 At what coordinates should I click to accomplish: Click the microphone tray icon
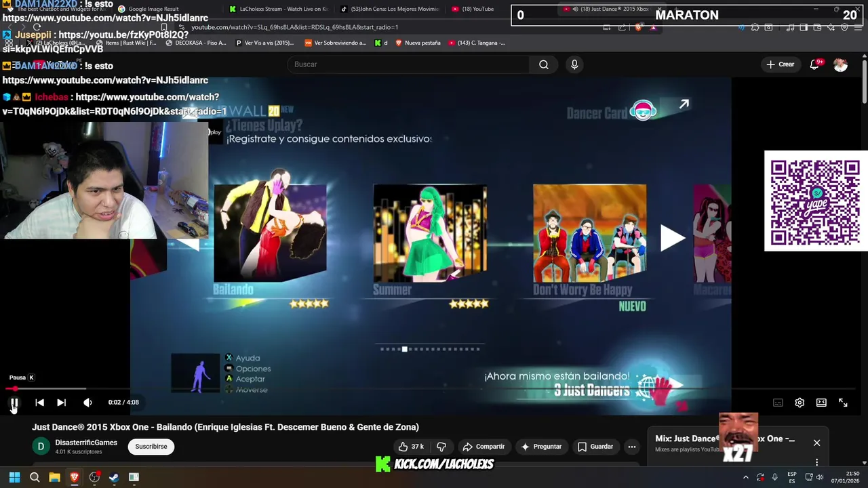click(x=774, y=477)
